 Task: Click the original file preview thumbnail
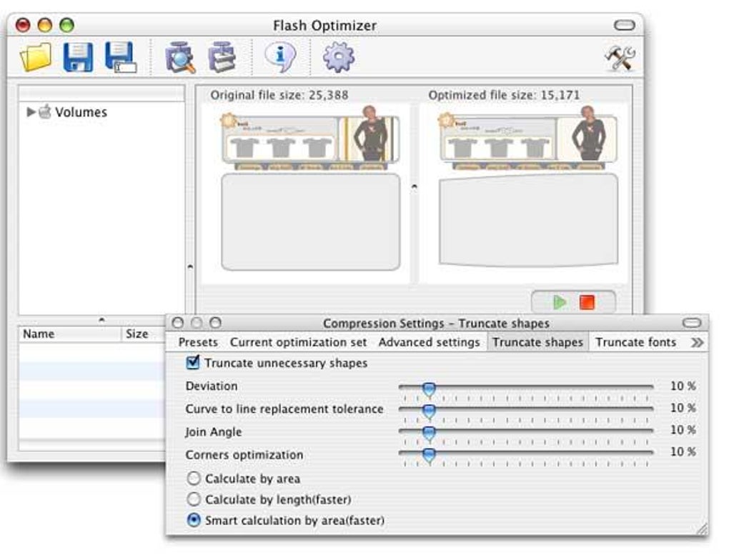(310, 188)
